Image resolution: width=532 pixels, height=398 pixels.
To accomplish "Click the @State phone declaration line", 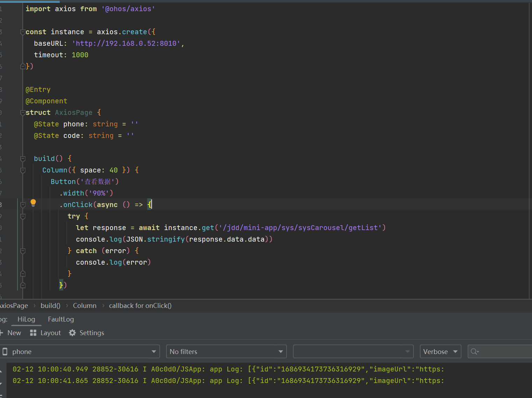I will click(86, 124).
